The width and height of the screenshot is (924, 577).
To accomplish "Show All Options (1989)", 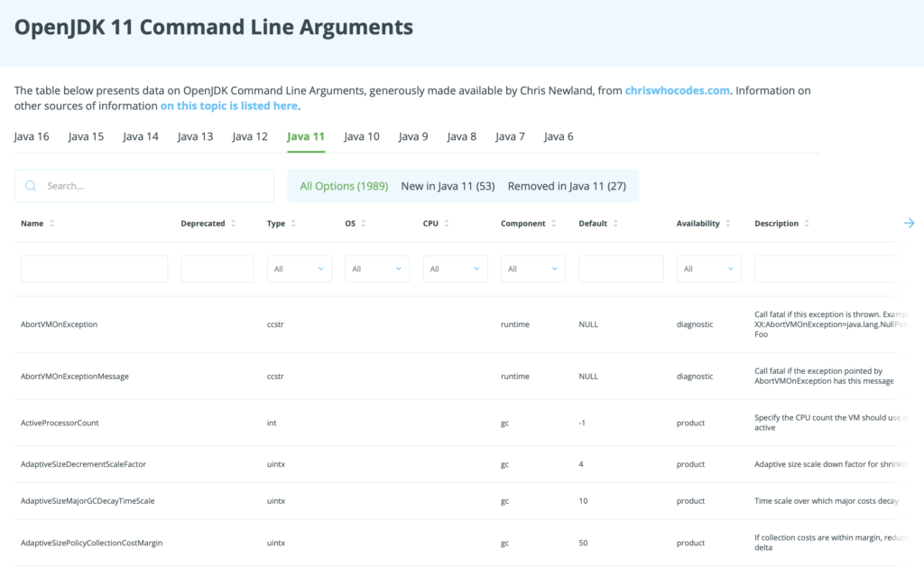I will (x=344, y=186).
